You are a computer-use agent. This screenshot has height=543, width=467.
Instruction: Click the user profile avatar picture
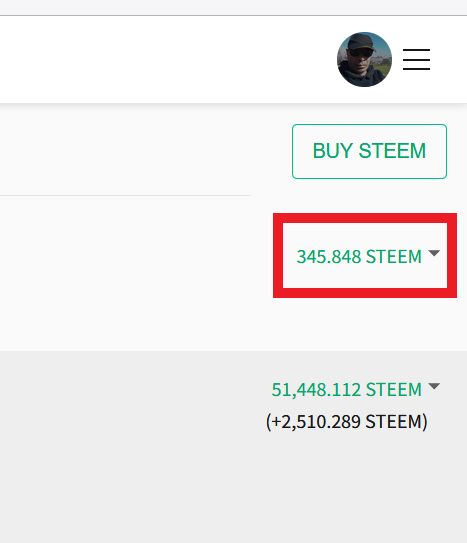coord(364,60)
